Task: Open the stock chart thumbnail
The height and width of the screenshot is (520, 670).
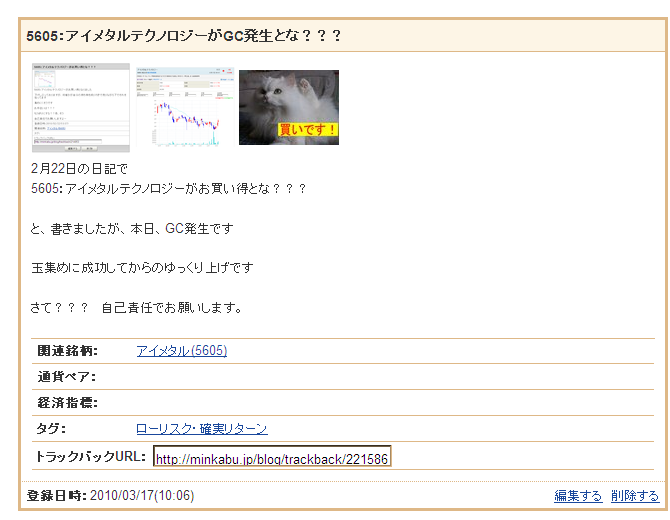Action: coord(185,107)
